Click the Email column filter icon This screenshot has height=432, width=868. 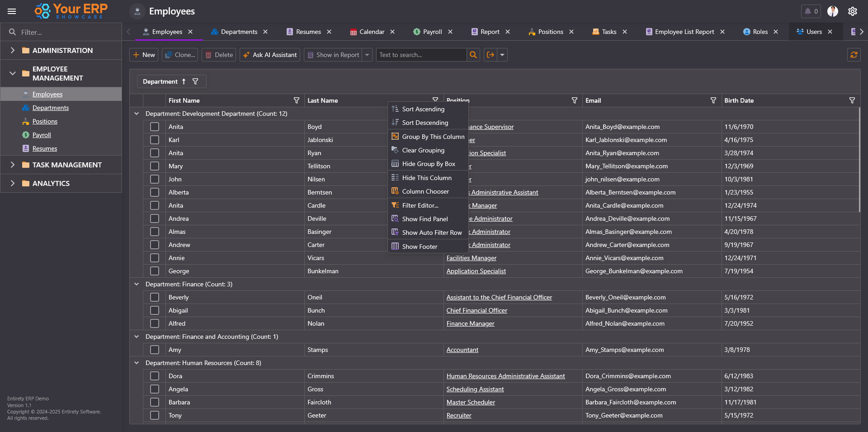pos(713,100)
